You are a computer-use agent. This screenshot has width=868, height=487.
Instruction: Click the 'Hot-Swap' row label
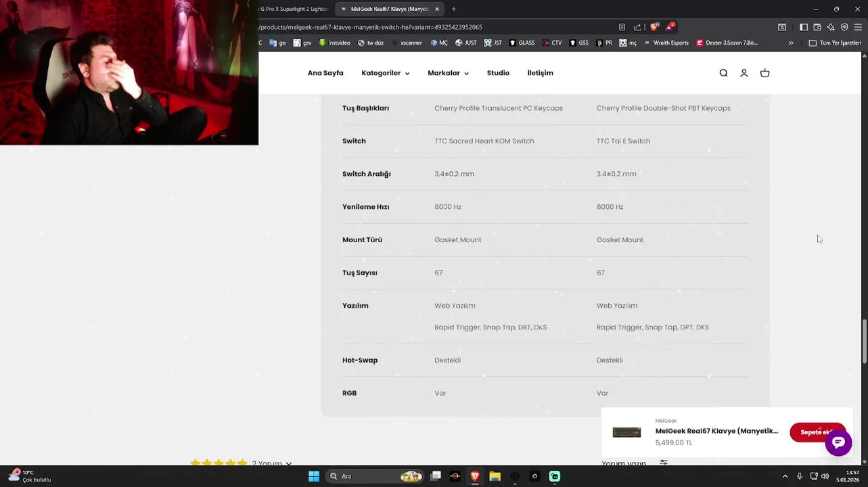(360, 360)
